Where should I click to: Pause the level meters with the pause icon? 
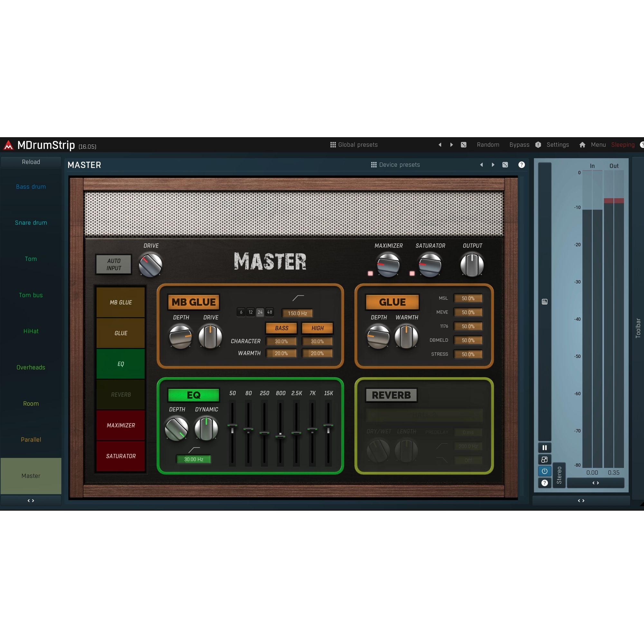(545, 448)
